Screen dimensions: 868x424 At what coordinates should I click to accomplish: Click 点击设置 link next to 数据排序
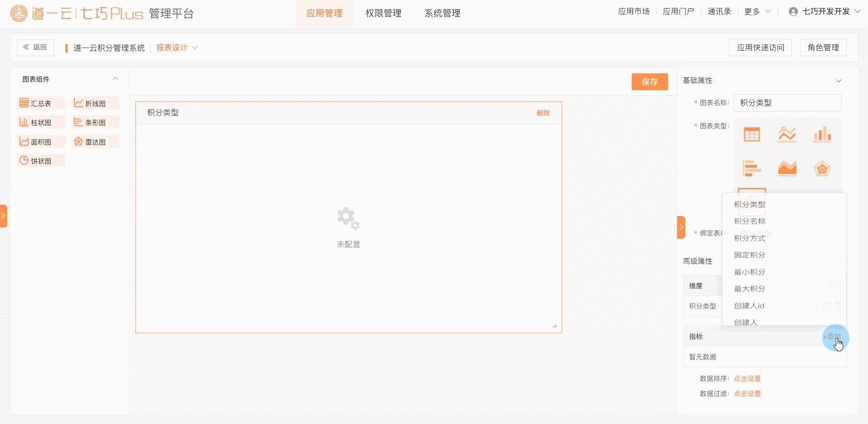point(747,379)
